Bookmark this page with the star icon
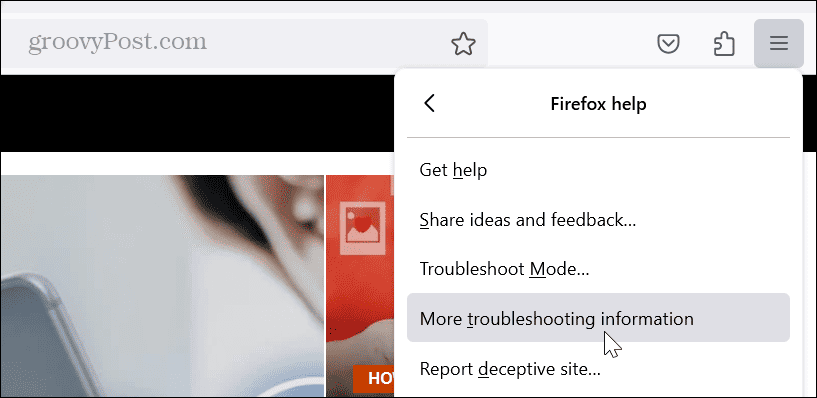The image size is (817, 398). pos(463,44)
